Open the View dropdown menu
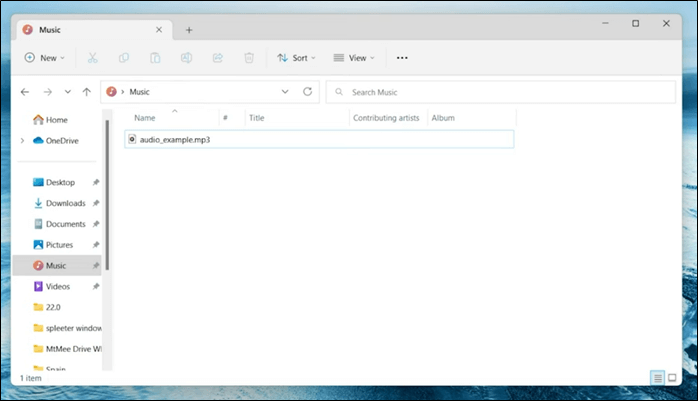The height and width of the screenshot is (401, 698). click(354, 58)
